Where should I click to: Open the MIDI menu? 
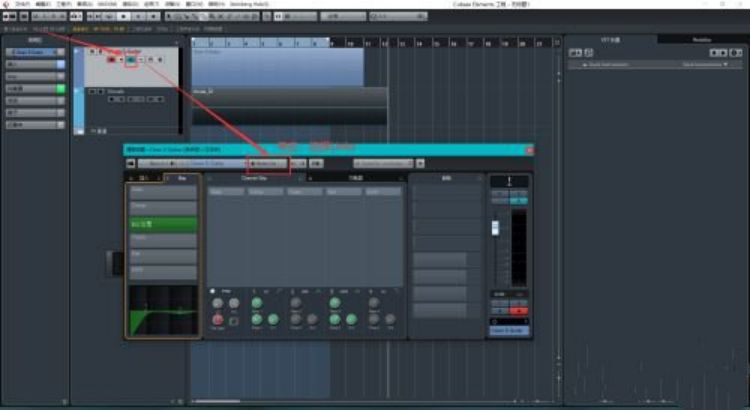tap(107, 4)
